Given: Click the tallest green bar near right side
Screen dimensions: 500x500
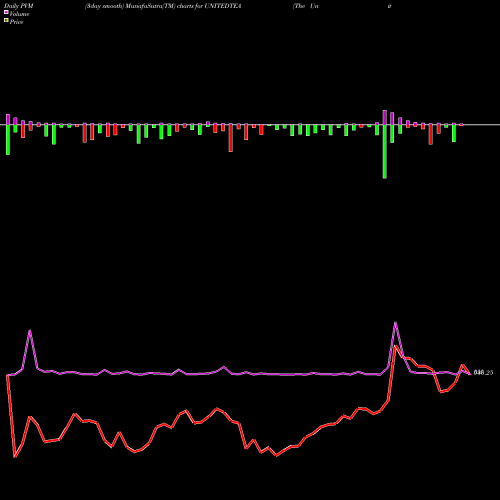Looking at the screenshot, I should [385, 152].
